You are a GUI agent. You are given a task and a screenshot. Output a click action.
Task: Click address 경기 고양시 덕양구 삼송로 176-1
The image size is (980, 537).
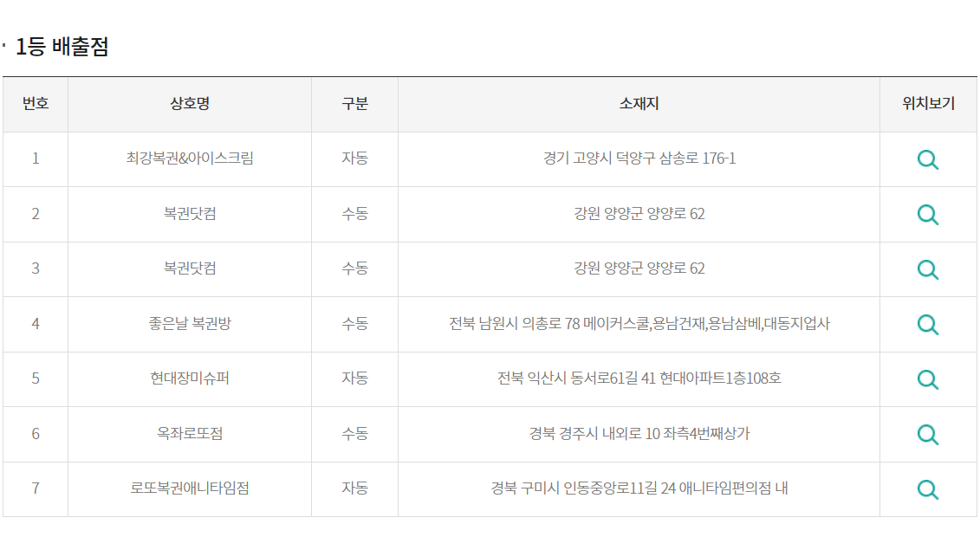(x=639, y=159)
